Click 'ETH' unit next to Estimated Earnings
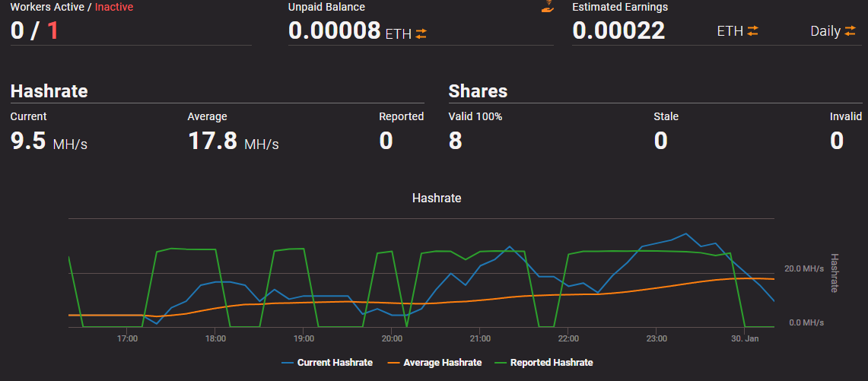868x381 pixels. 730,32
